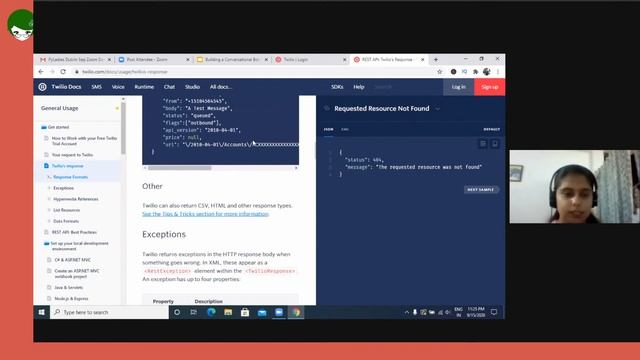Click the browser address bar
The width and height of the screenshot is (640, 360).
pos(253,71)
